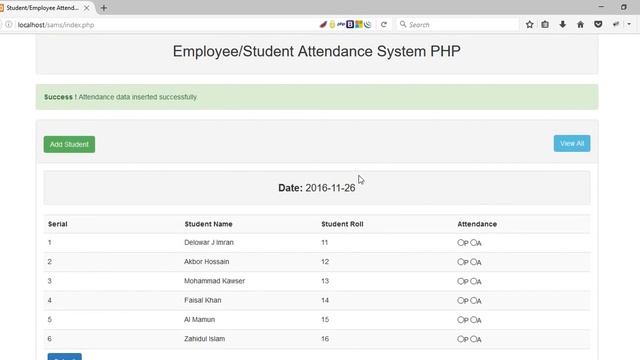Click the Bootstrap B icon in the address bar
Image resolution: width=640 pixels, height=360 pixels.
350,24
